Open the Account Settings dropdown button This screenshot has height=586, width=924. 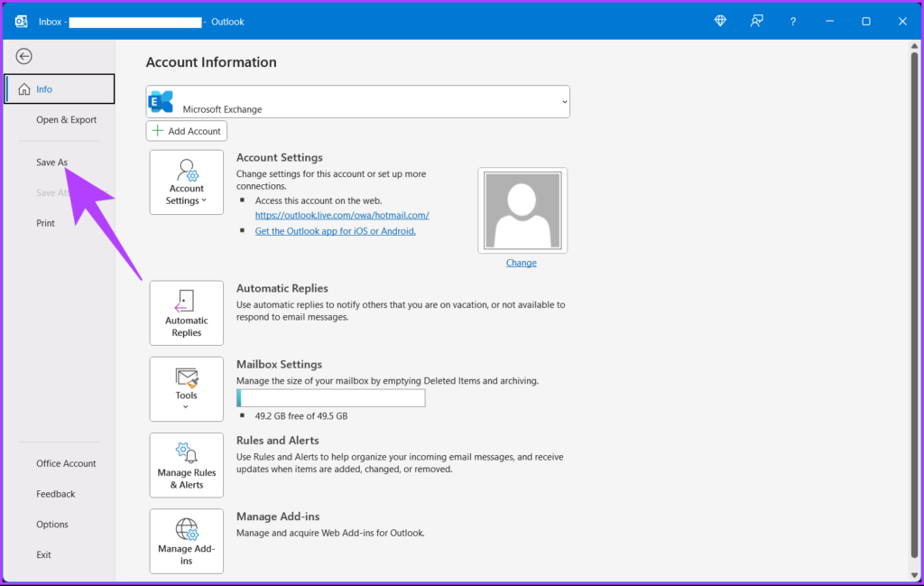coord(186,182)
